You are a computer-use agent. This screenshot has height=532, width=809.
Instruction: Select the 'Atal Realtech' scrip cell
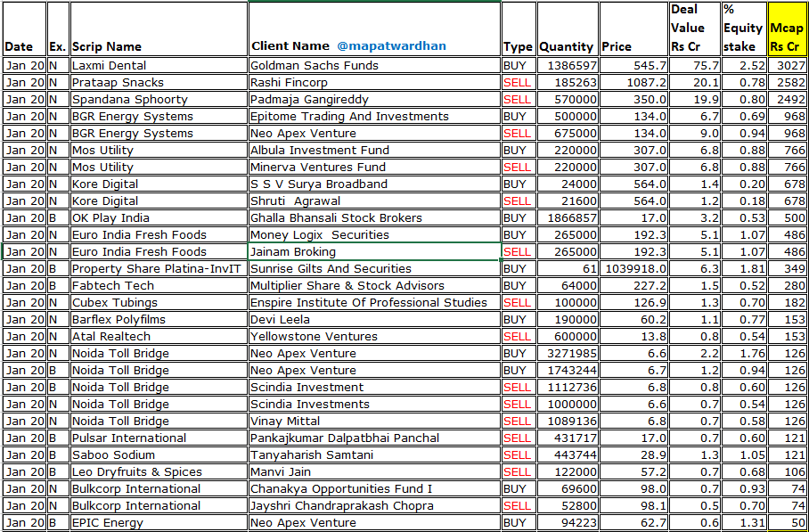tap(159, 337)
